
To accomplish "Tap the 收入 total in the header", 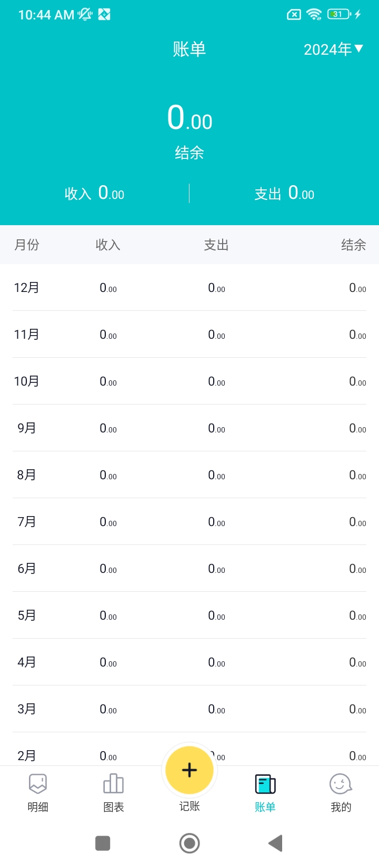I will tap(95, 194).
